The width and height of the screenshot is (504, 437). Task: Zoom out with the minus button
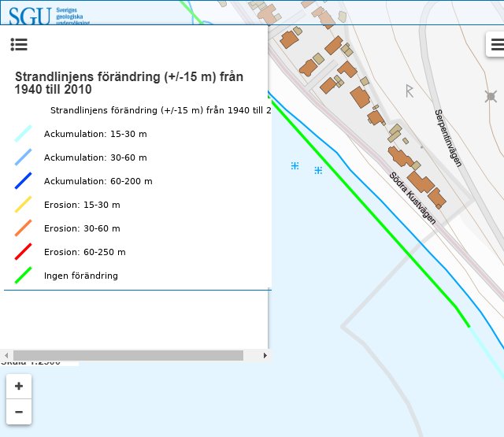tap(19, 412)
